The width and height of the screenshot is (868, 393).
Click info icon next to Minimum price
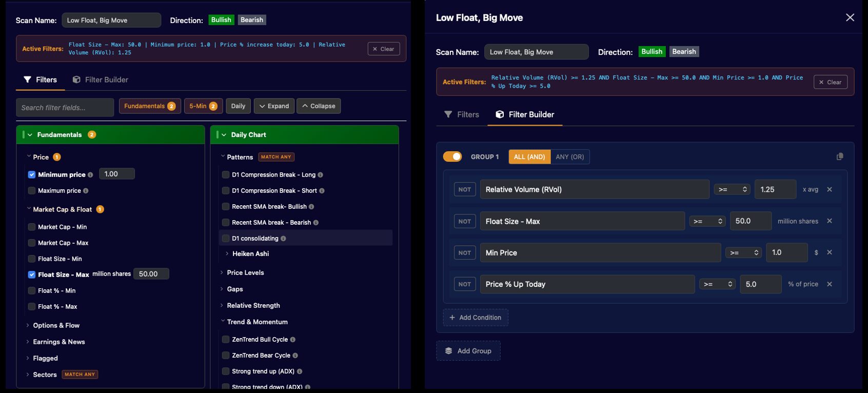[90, 175]
